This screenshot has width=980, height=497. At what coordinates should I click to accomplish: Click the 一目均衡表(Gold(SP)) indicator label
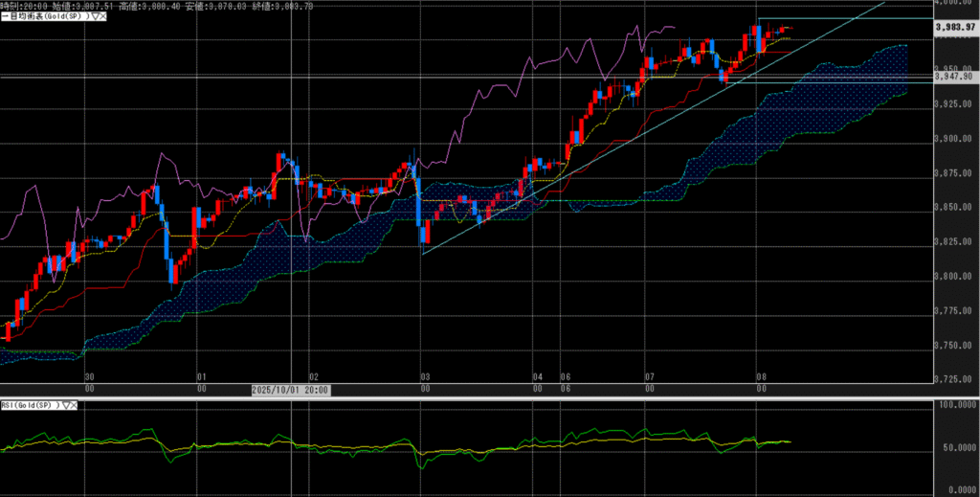44,17
